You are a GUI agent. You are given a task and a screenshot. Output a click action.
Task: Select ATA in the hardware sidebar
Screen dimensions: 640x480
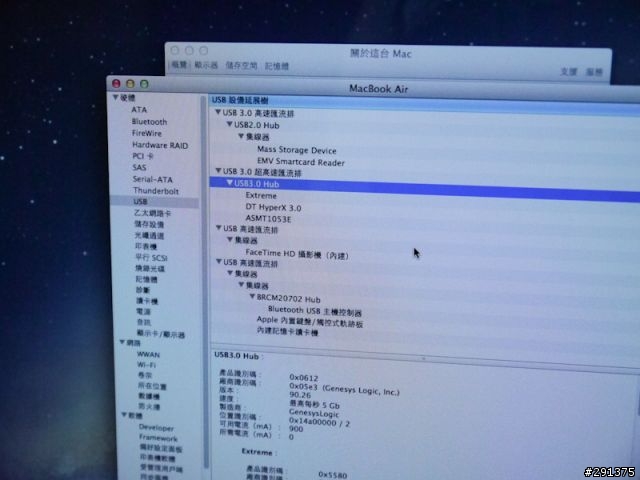point(139,110)
